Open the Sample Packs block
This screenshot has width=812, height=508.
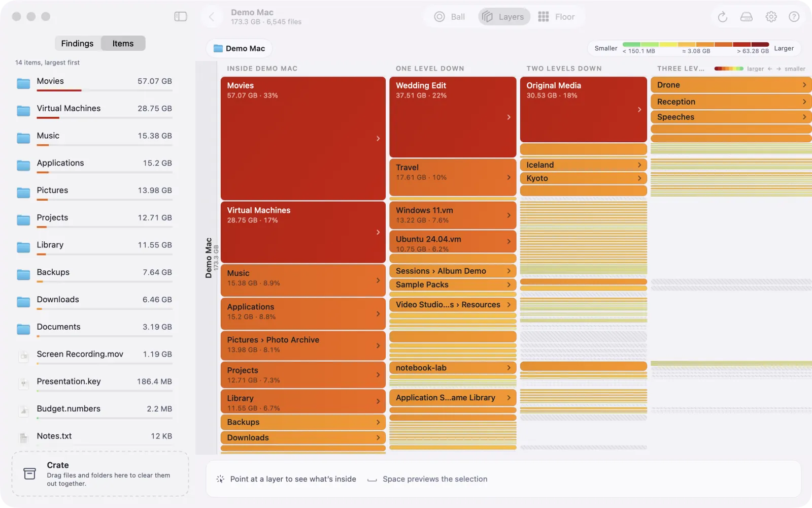point(453,285)
